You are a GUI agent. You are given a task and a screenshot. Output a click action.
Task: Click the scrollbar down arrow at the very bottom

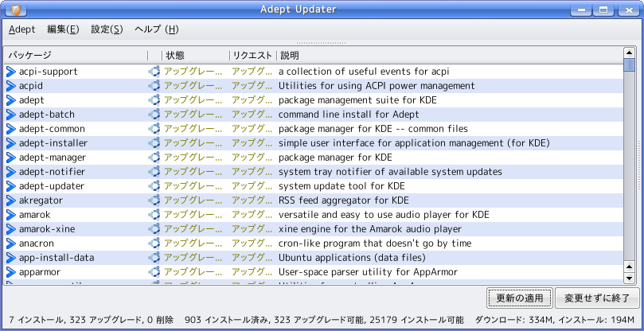(x=629, y=278)
